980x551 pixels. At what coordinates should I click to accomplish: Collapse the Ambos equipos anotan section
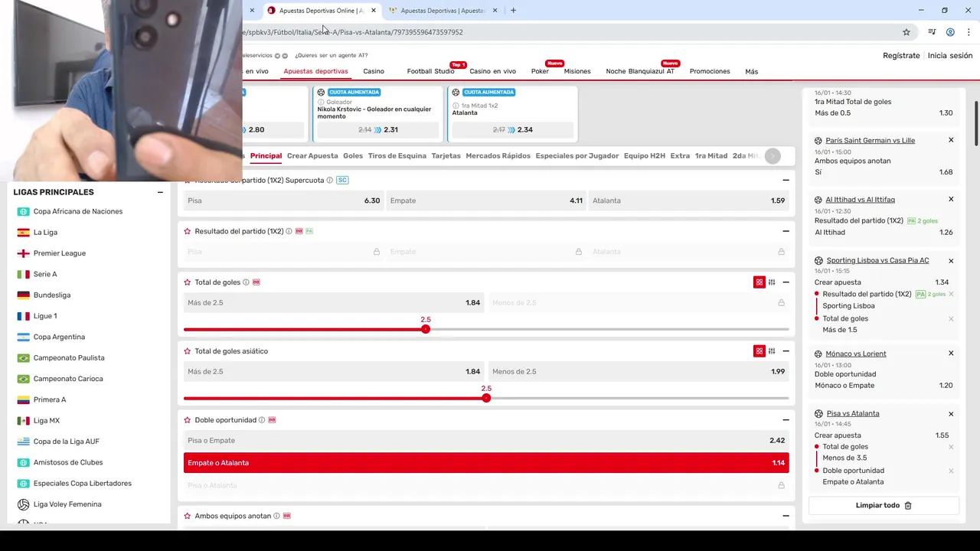786,517
